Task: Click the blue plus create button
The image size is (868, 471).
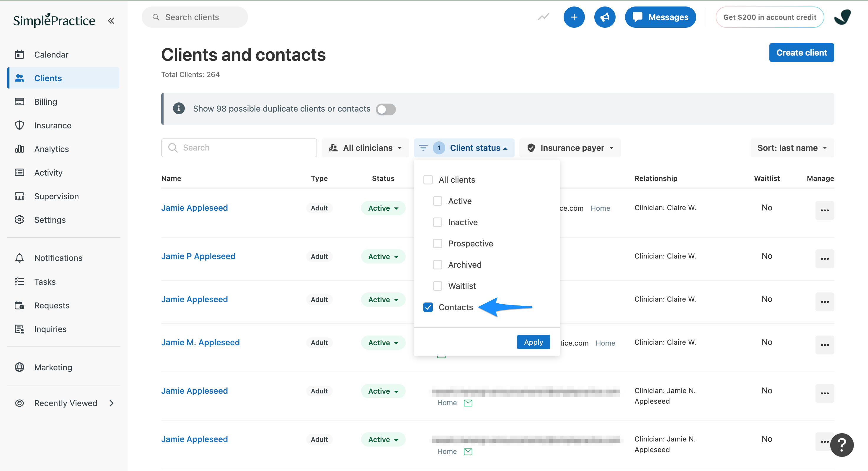Action: (574, 17)
